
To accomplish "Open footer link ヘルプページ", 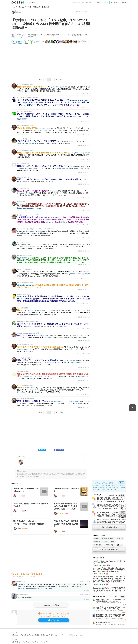I will (x=63, y=635).
